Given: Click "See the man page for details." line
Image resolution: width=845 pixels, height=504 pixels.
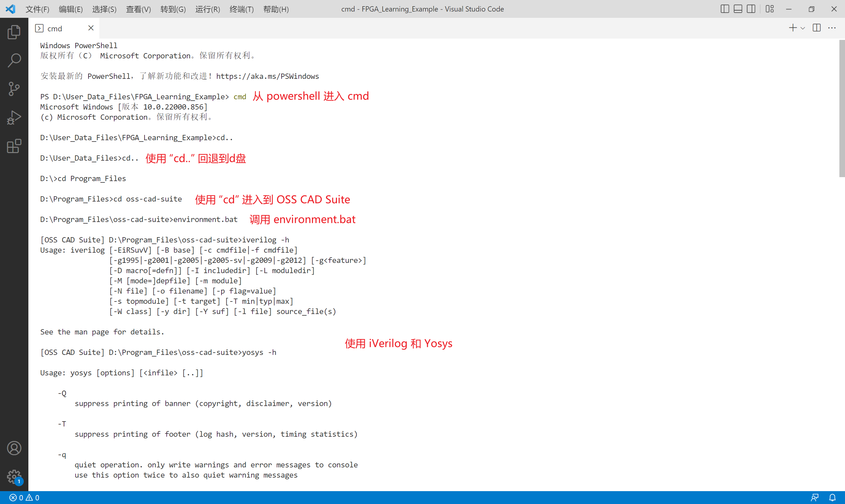Looking at the screenshot, I should (102, 332).
